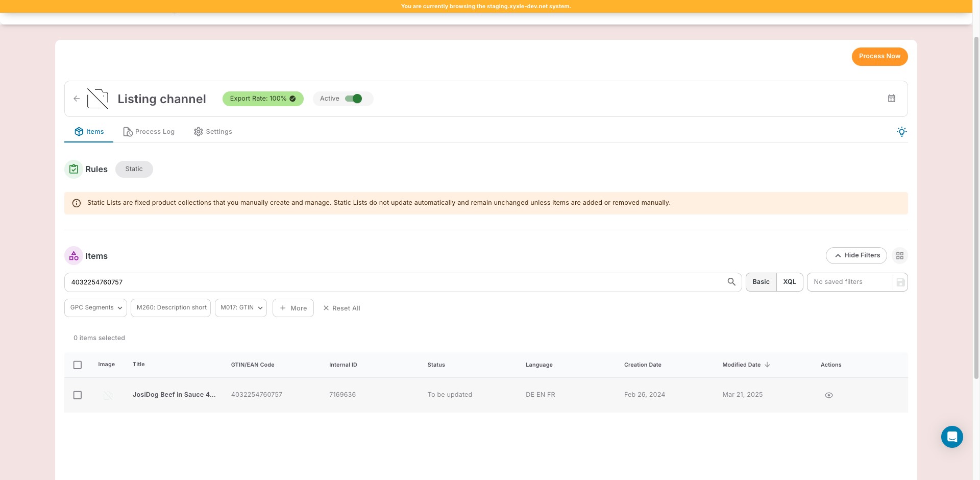Switch to grid view layout
Image resolution: width=980 pixels, height=480 pixels.
pos(899,256)
